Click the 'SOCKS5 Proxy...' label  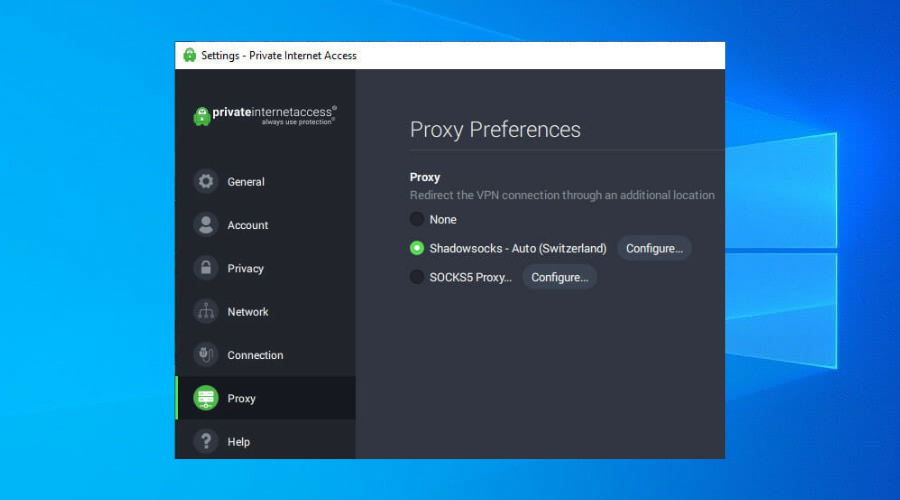point(471,277)
